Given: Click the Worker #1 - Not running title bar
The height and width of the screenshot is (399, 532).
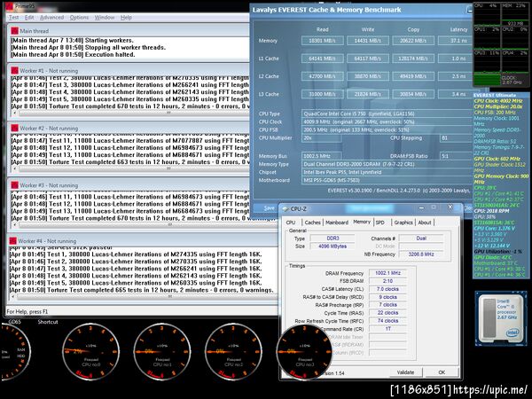Looking at the screenshot, I should pyautogui.click(x=129, y=71).
